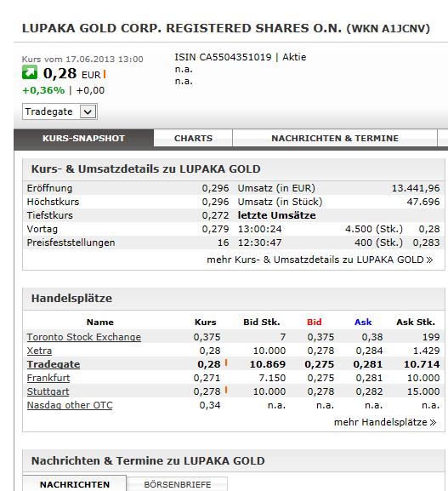The height and width of the screenshot is (491, 448).
Task: Select the Nachrichten sub-tab at the bottom
Action: 75,484
